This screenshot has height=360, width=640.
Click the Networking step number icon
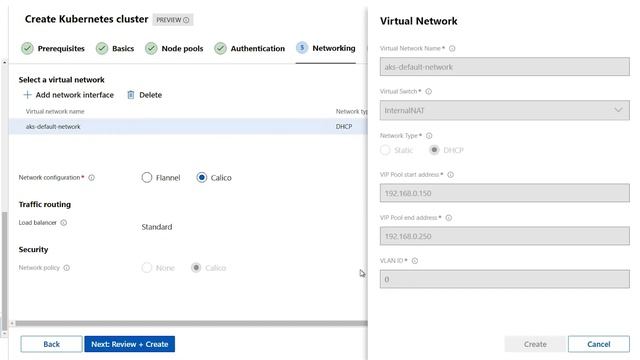(302, 48)
